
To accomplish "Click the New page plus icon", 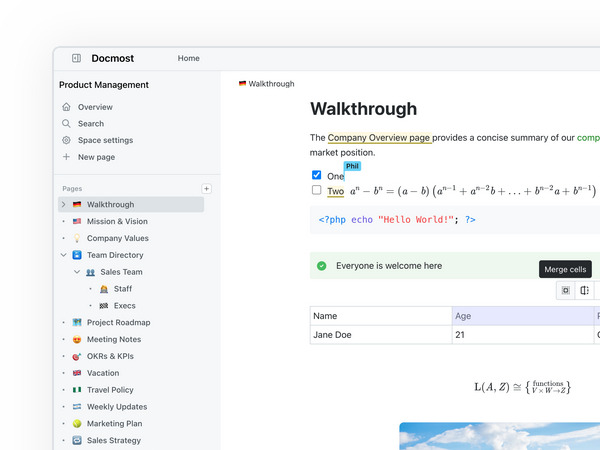I will click(x=66, y=157).
